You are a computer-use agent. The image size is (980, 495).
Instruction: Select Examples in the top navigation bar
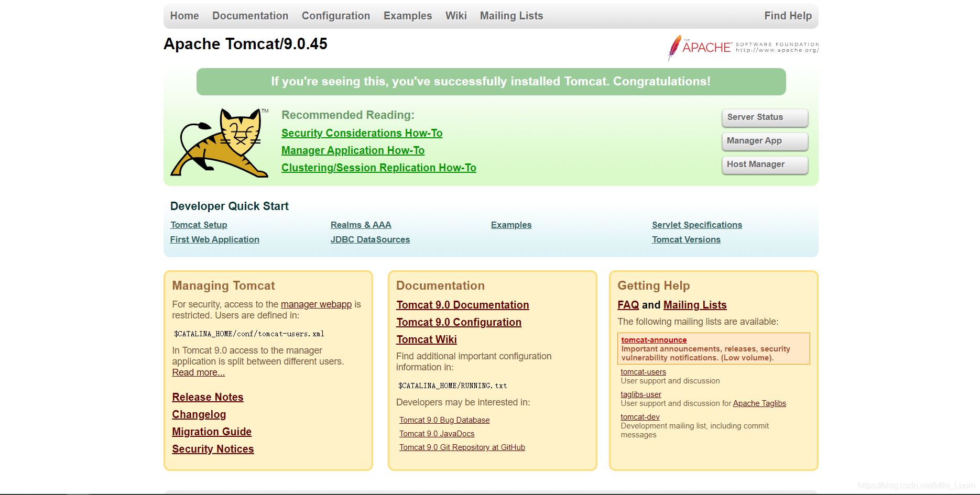(x=408, y=16)
